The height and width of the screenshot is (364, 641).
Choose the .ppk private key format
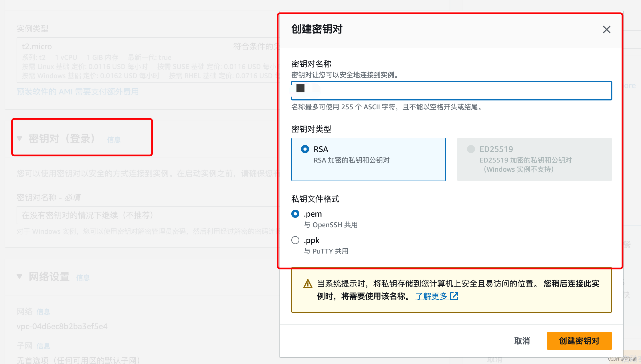pyautogui.click(x=295, y=240)
